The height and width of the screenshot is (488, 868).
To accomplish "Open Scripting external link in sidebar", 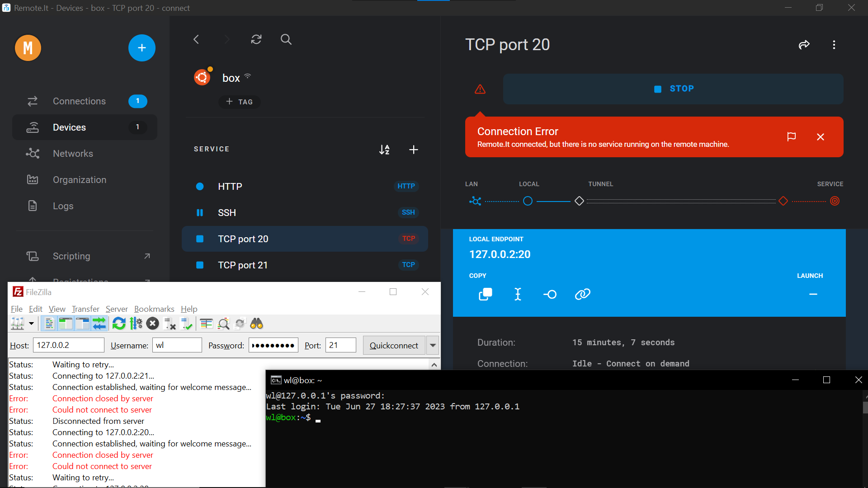I will 85,256.
